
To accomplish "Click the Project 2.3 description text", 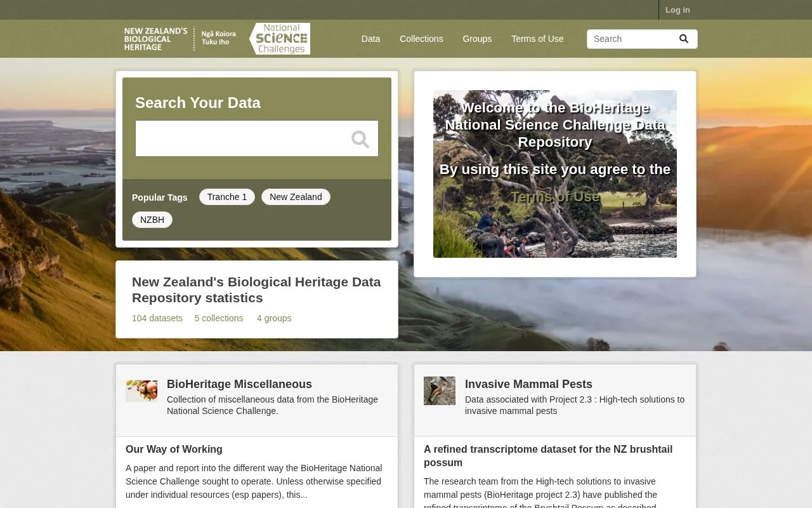I will [575, 405].
